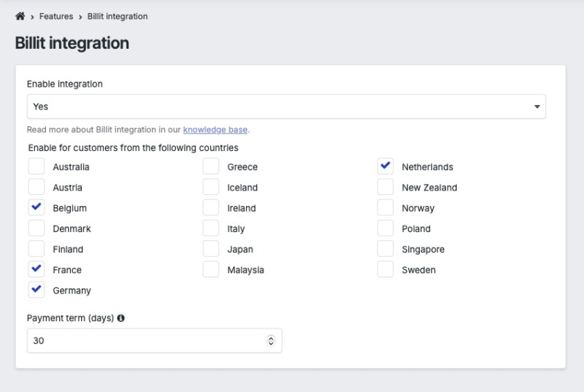Tick the Greece checkbox
Viewport: 584px width, 392px height.
(211, 166)
